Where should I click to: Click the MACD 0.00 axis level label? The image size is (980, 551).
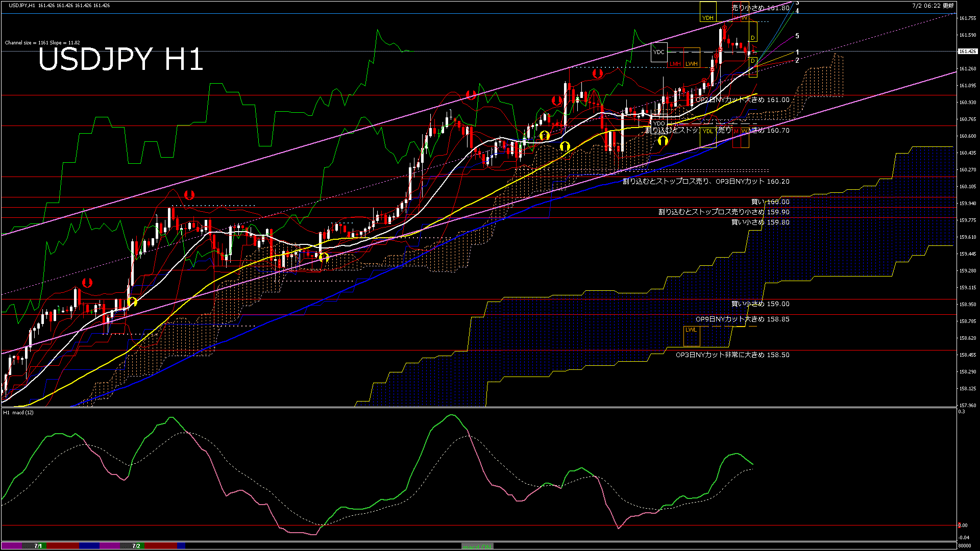963,525
